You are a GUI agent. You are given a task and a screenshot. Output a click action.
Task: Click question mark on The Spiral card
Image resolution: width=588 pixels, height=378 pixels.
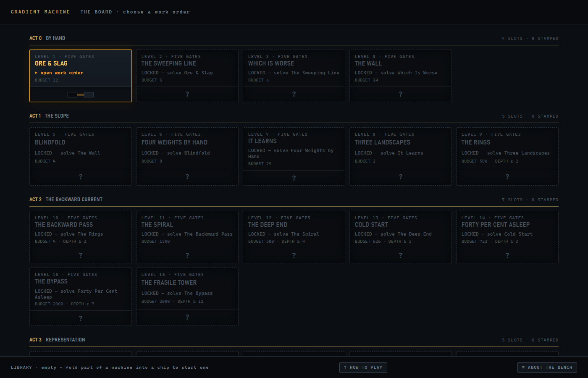(187, 255)
